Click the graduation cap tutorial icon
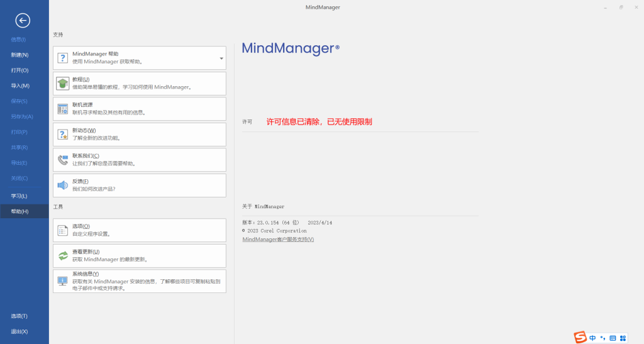 (62, 84)
